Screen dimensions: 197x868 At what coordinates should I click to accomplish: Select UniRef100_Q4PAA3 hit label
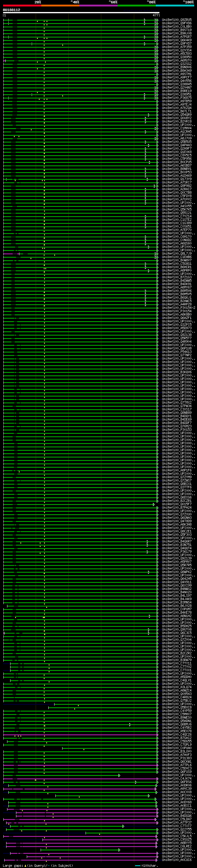pyautogui.click(x=177, y=145)
